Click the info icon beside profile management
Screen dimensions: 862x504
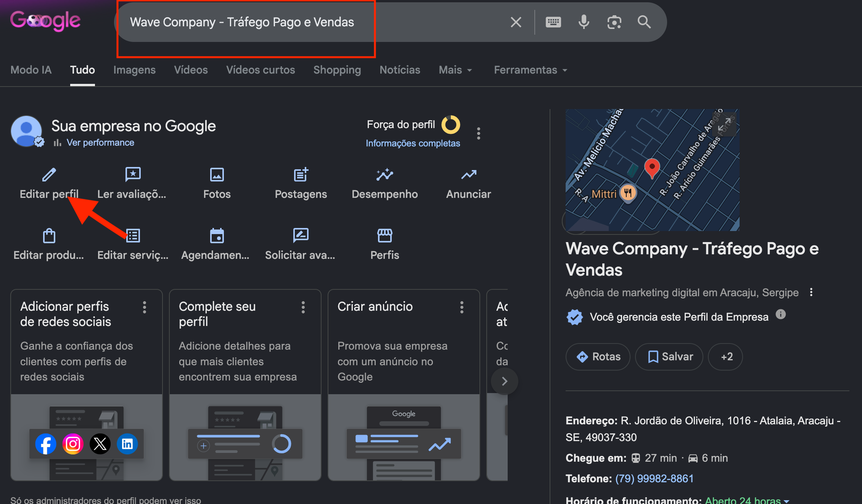[x=781, y=315]
